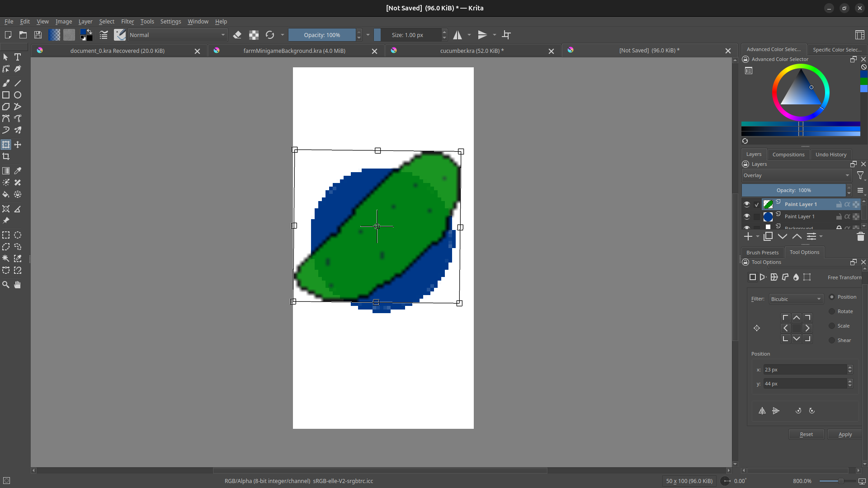Select the Freehand Brush tool

(6, 83)
